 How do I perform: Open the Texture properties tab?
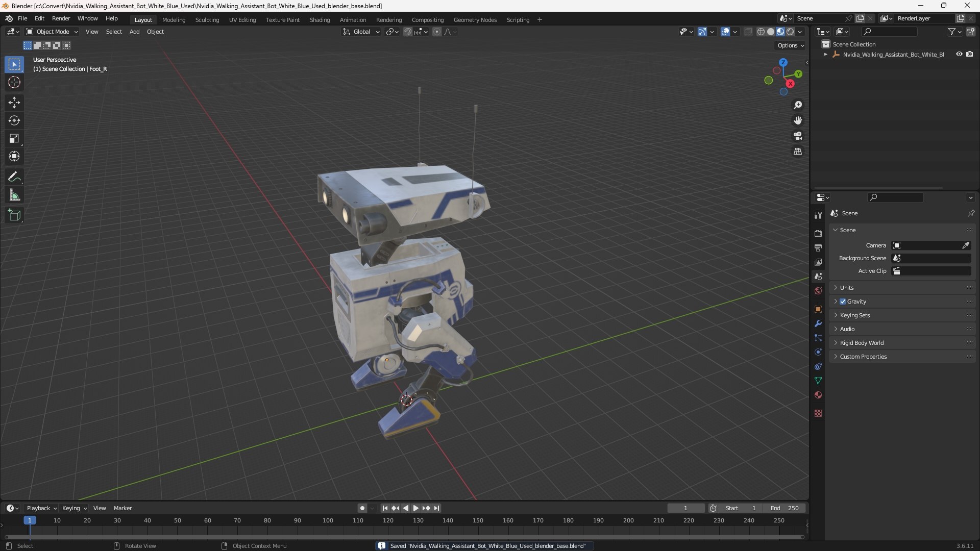(818, 413)
